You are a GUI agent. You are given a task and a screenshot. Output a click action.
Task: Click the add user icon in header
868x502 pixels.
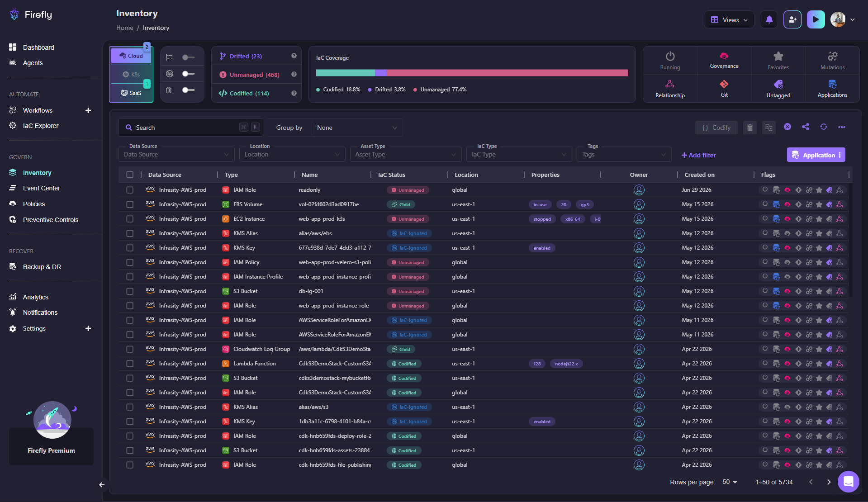pos(792,19)
